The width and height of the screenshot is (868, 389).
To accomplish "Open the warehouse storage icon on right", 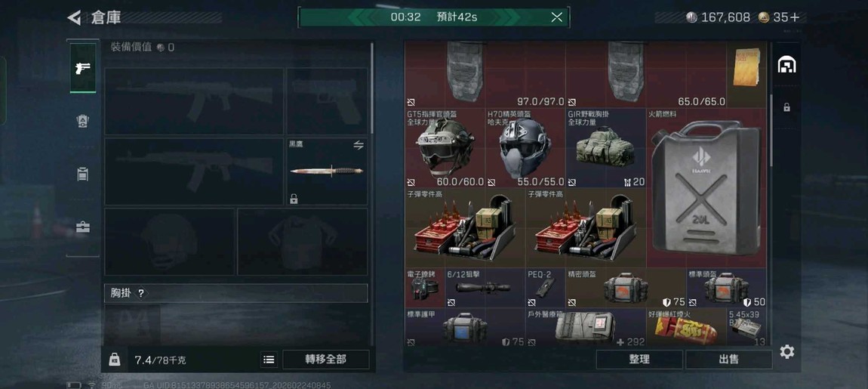I will [786, 65].
